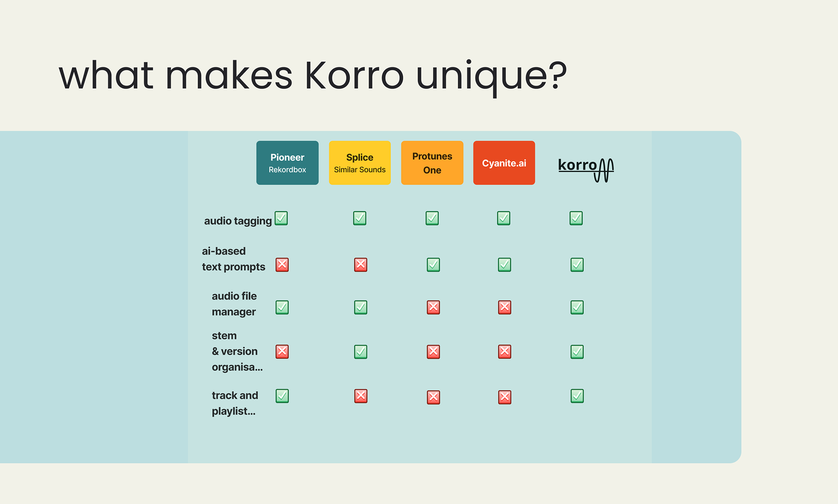This screenshot has width=838, height=504.
Task: Select the Splice Similar Sounds tile
Action: tap(360, 163)
